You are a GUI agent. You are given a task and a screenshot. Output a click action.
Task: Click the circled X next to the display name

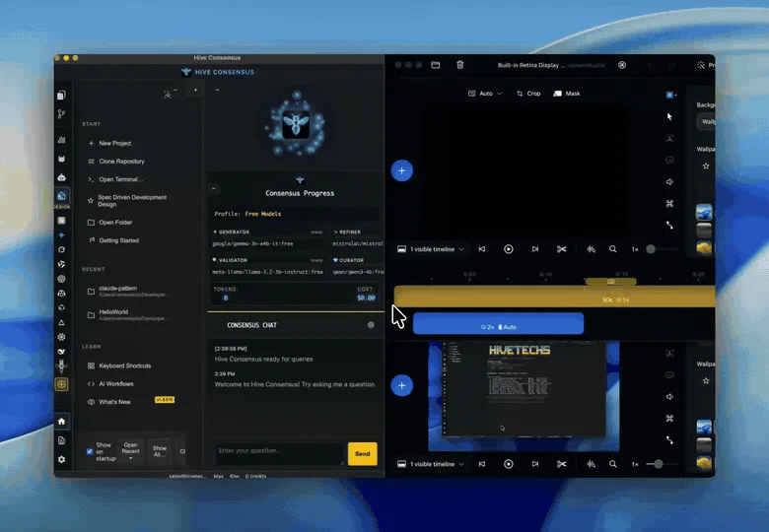(622, 65)
